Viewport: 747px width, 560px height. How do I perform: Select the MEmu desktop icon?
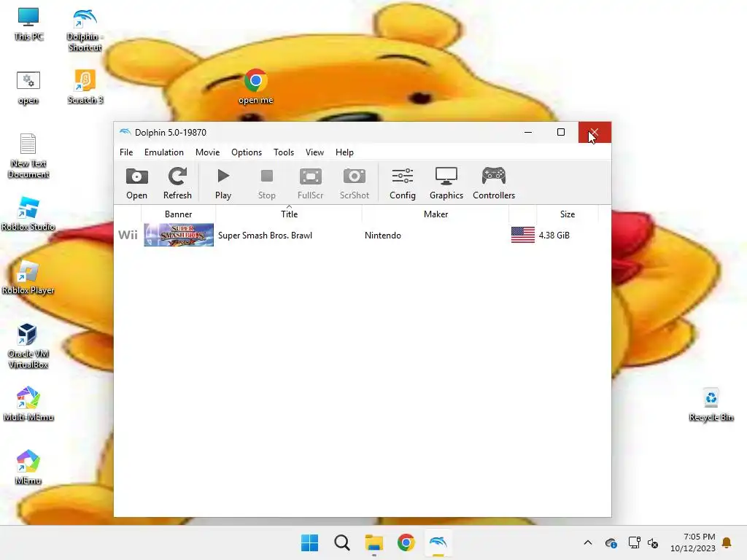[28, 467]
